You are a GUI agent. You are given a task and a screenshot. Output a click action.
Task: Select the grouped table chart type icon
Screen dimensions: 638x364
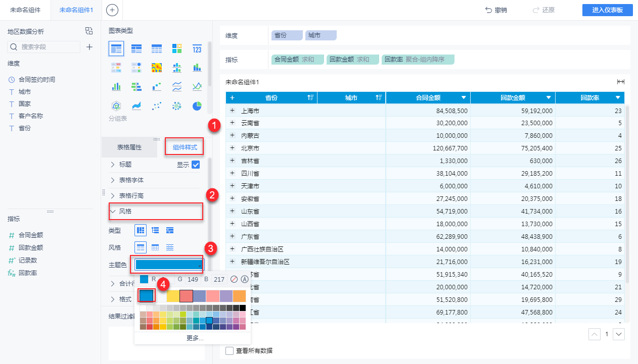[116, 49]
